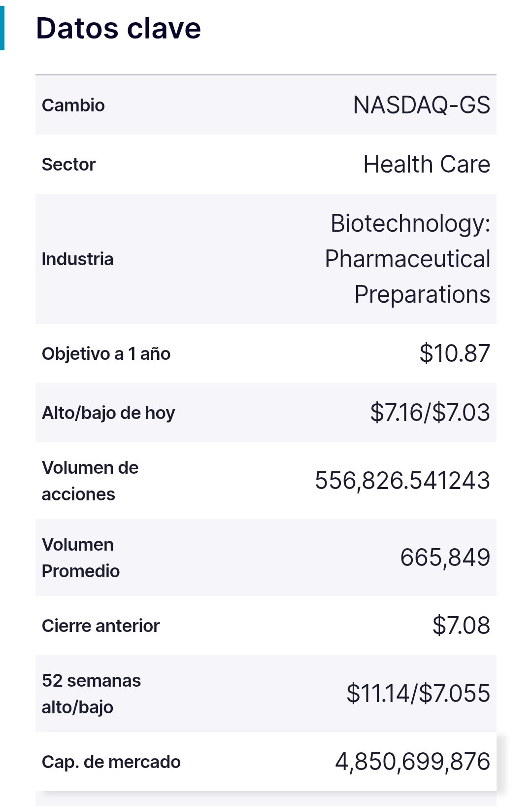Click the Alto/bajo de hoy label

click(x=108, y=413)
